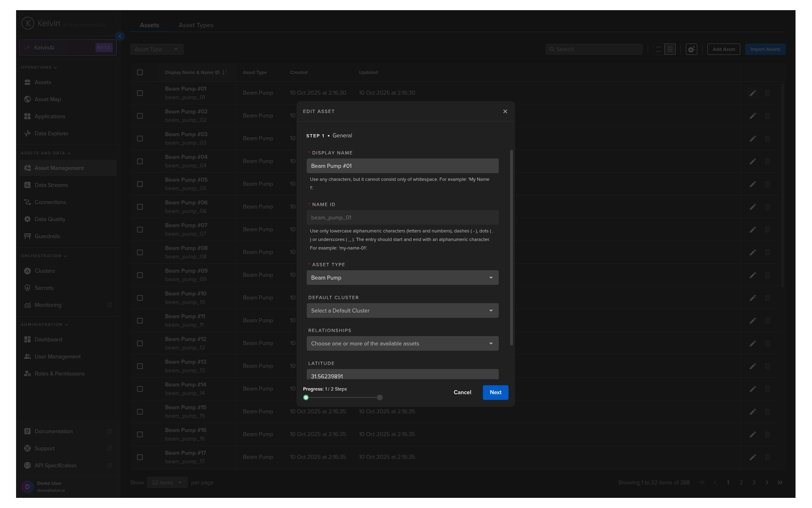The height and width of the screenshot is (508, 812).
Task: Expand the Default Cluster dropdown
Action: tap(402, 311)
